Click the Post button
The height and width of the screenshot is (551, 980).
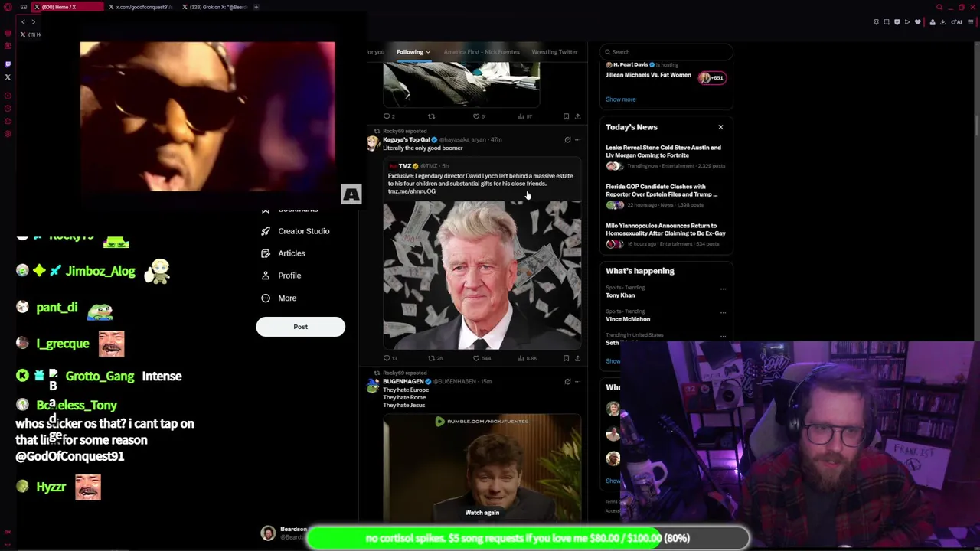pyautogui.click(x=300, y=327)
